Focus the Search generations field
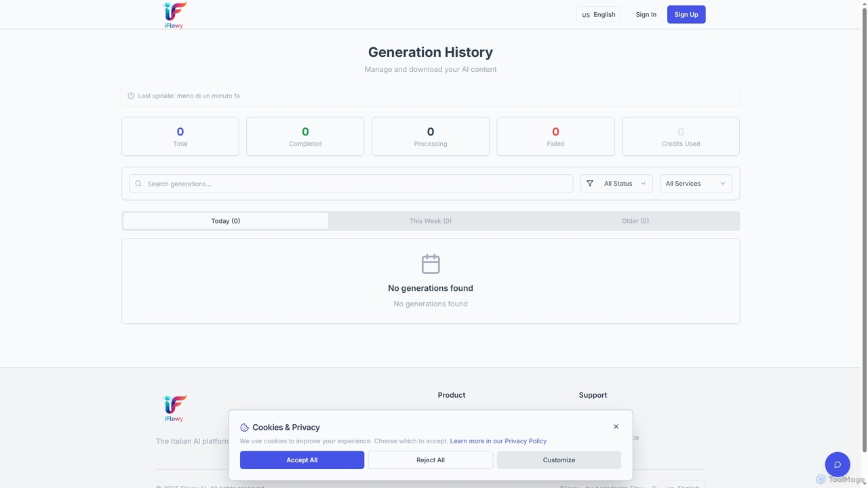The height and width of the screenshot is (488, 868). (x=351, y=184)
